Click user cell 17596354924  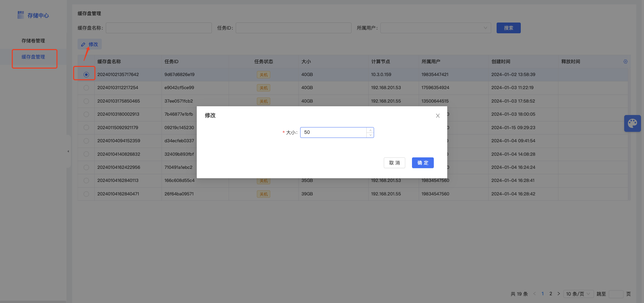pos(435,87)
